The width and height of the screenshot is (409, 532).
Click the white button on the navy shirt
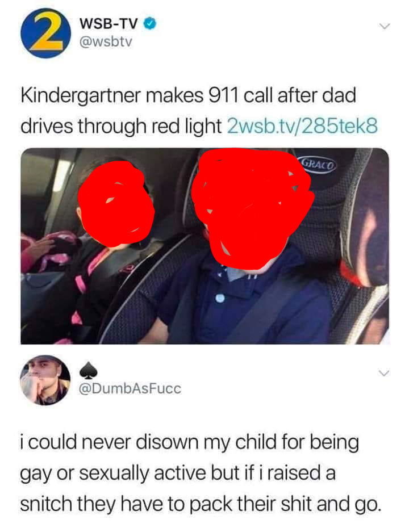coord(220,298)
